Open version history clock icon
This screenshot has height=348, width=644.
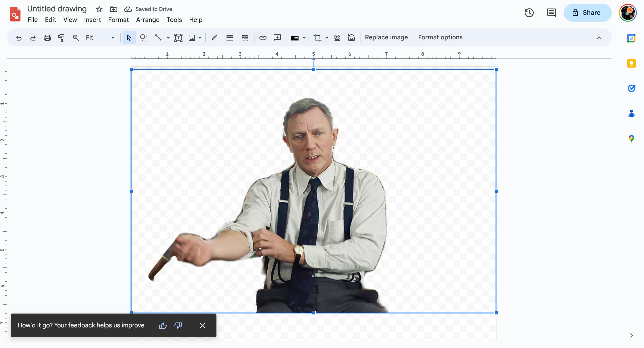(x=529, y=13)
